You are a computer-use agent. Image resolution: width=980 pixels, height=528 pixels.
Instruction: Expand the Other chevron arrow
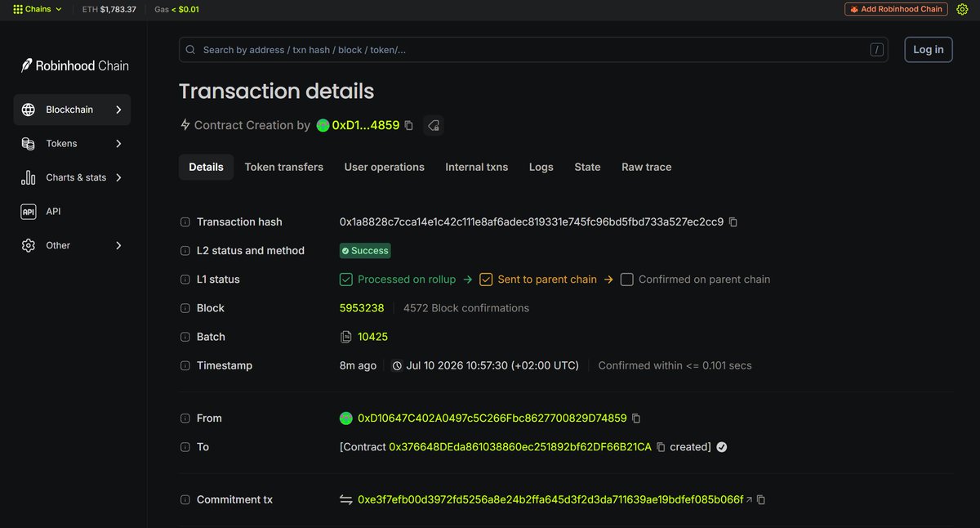118,245
